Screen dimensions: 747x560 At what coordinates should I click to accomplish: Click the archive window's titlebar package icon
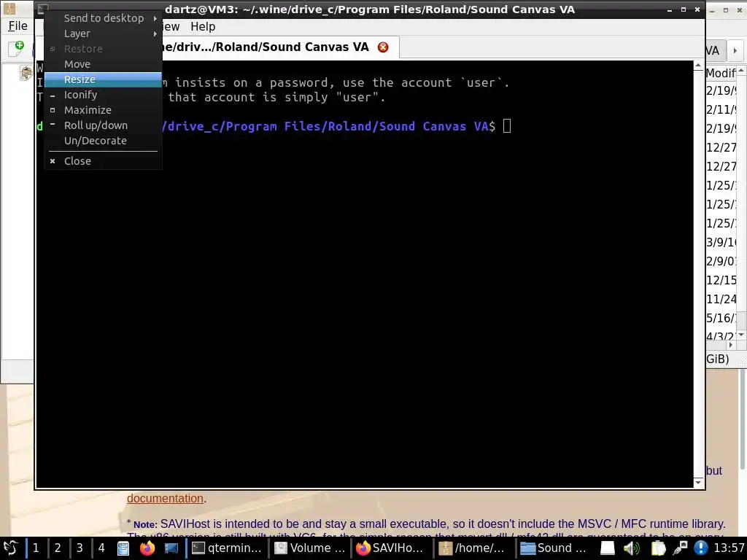tap(9, 8)
